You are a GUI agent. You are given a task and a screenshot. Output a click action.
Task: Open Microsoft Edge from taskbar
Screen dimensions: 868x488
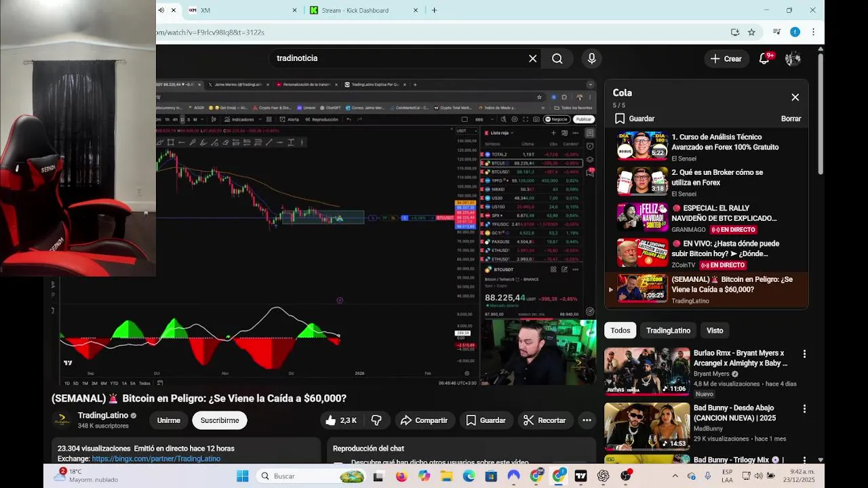pos(469,476)
